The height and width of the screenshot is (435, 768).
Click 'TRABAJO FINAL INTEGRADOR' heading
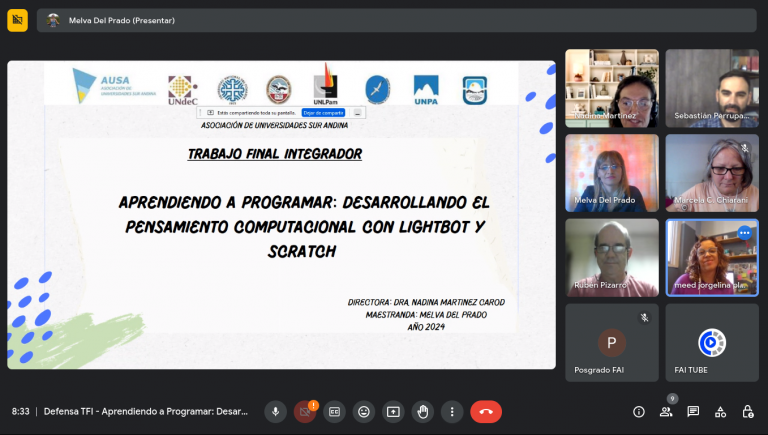(x=275, y=154)
